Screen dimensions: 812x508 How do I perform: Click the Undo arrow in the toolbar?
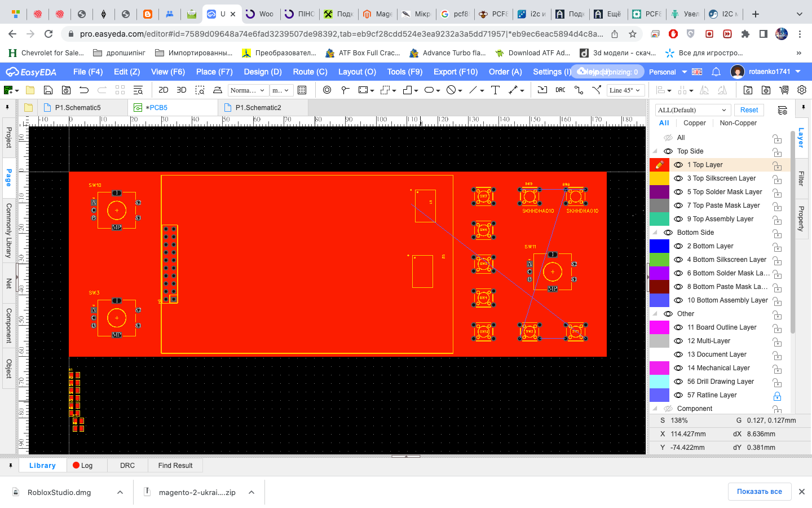[x=84, y=90]
